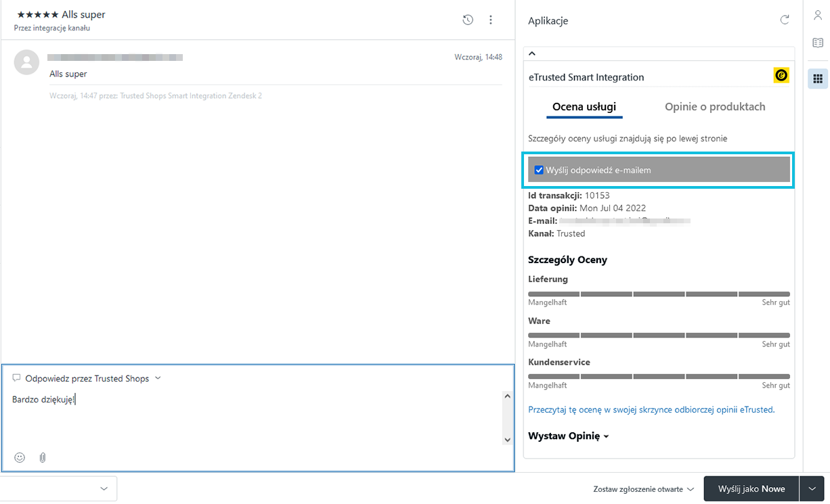Open 'Zostaw zgłoszenie otwarte' dropdown
The width and height of the screenshot is (830, 504).
[x=643, y=489]
